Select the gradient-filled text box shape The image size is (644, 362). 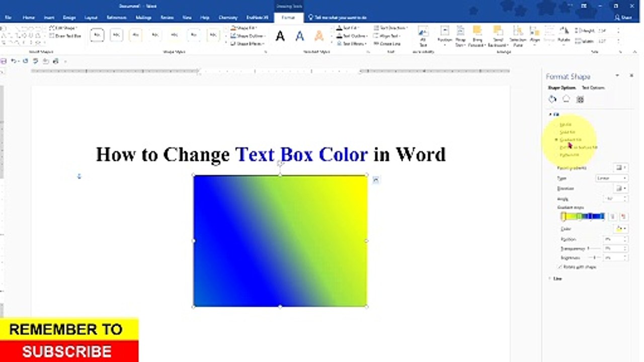click(280, 241)
